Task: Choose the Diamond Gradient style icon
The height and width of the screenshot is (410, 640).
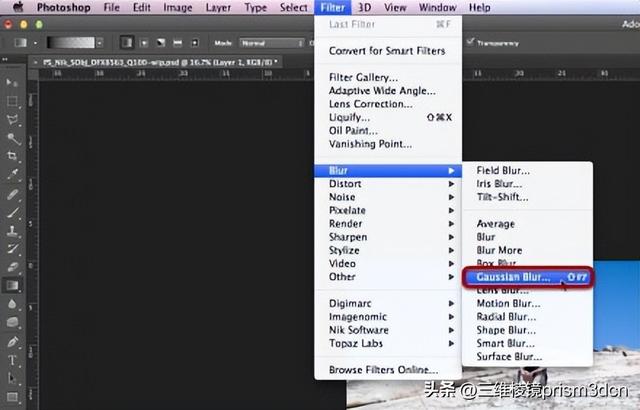Action: click(x=195, y=42)
